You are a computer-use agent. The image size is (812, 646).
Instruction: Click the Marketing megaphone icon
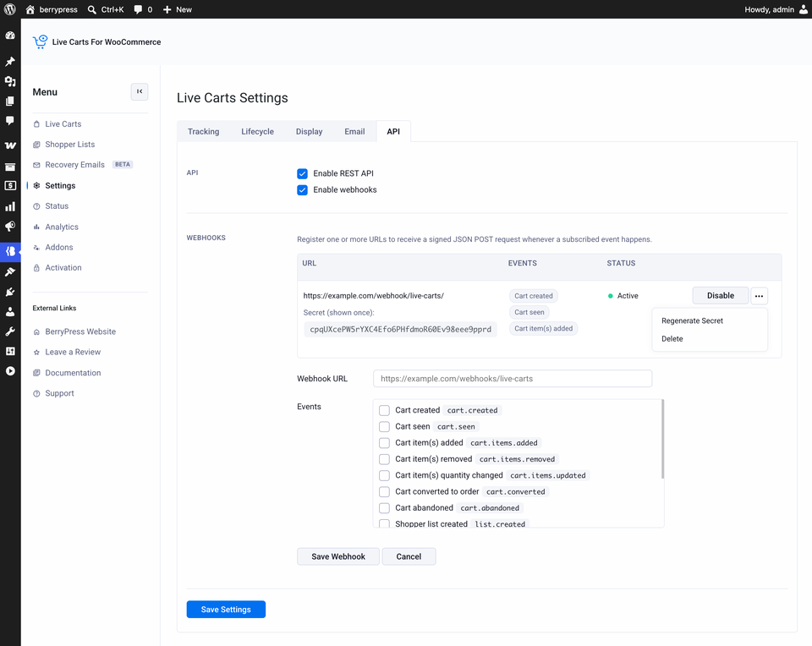click(10, 227)
